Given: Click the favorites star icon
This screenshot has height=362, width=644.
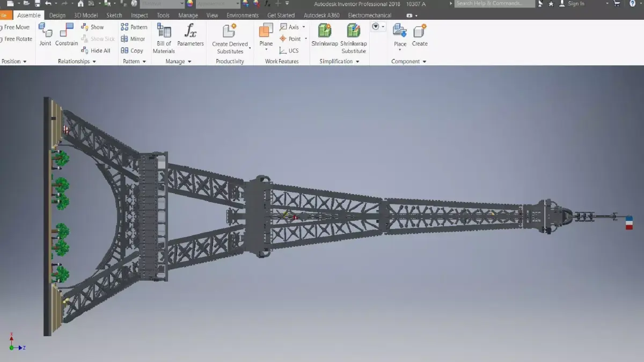Looking at the screenshot, I should click(551, 4).
